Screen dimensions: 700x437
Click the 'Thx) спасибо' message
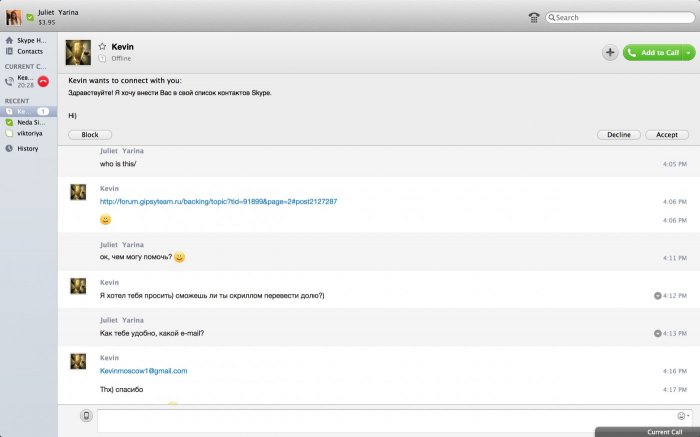121,389
